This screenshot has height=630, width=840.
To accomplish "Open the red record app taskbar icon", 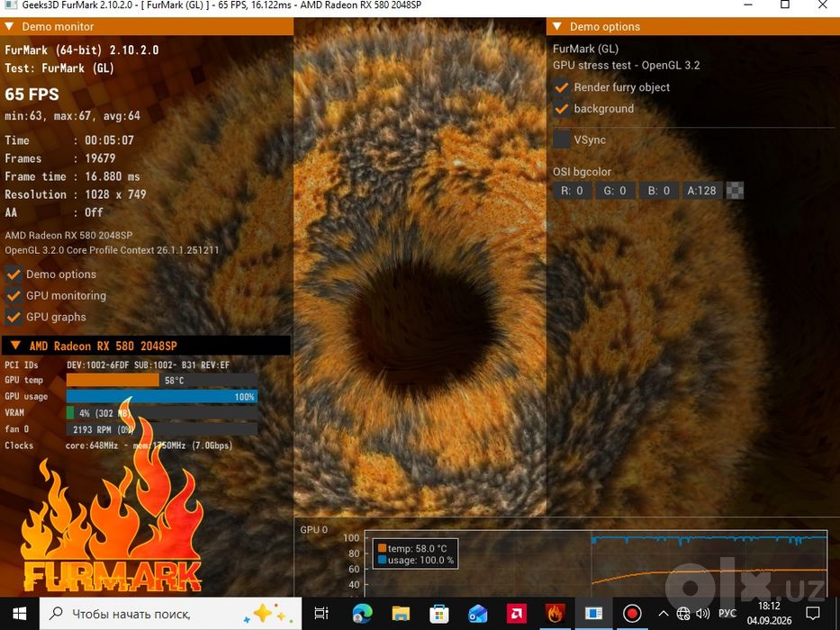I will tap(632, 614).
